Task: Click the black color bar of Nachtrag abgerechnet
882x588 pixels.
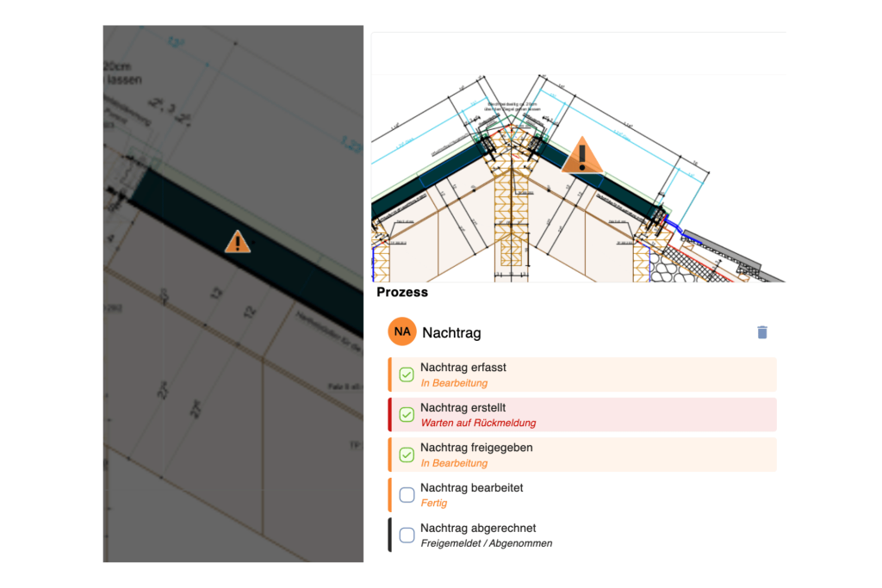Action: (x=390, y=535)
